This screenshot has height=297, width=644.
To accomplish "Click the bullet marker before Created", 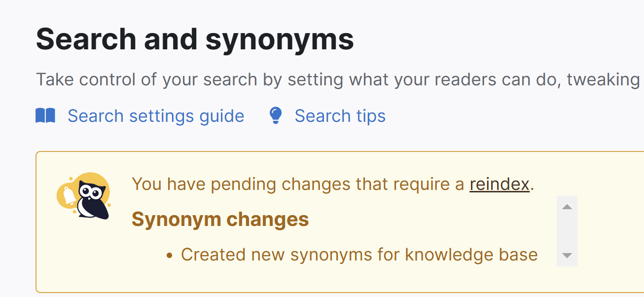I will (x=170, y=256).
